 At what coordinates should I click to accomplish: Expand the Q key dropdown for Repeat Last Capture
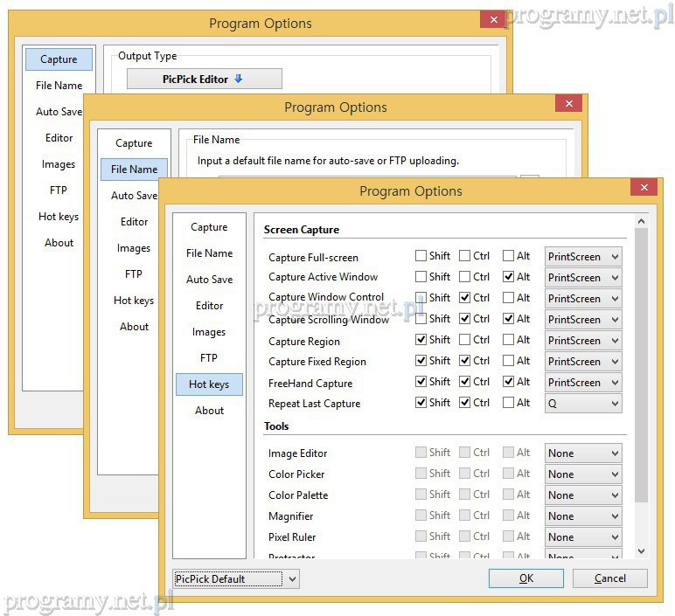pyautogui.click(x=583, y=404)
